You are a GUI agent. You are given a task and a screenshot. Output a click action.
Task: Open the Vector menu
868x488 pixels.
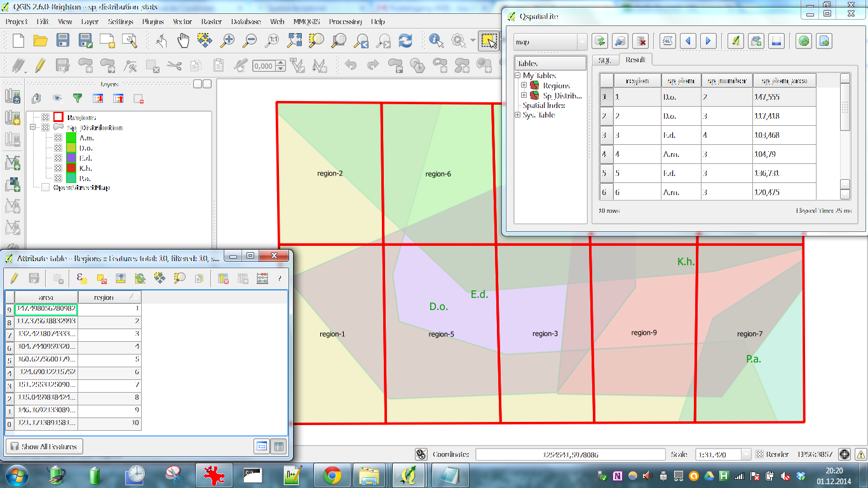[x=182, y=22]
